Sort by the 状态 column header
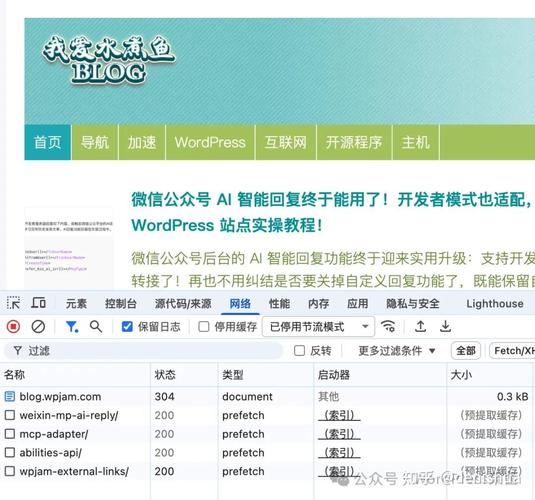 pyautogui.click(x=184, y=375)
